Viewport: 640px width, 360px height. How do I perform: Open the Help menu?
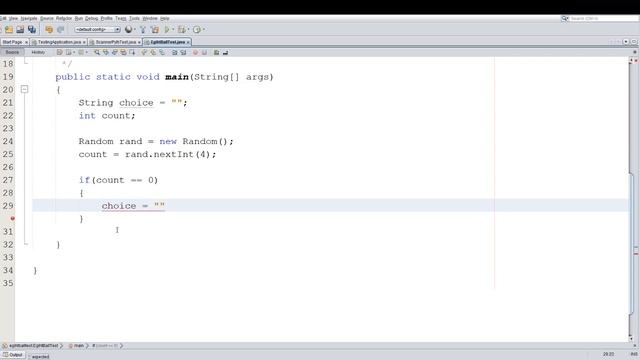point(164,18)
